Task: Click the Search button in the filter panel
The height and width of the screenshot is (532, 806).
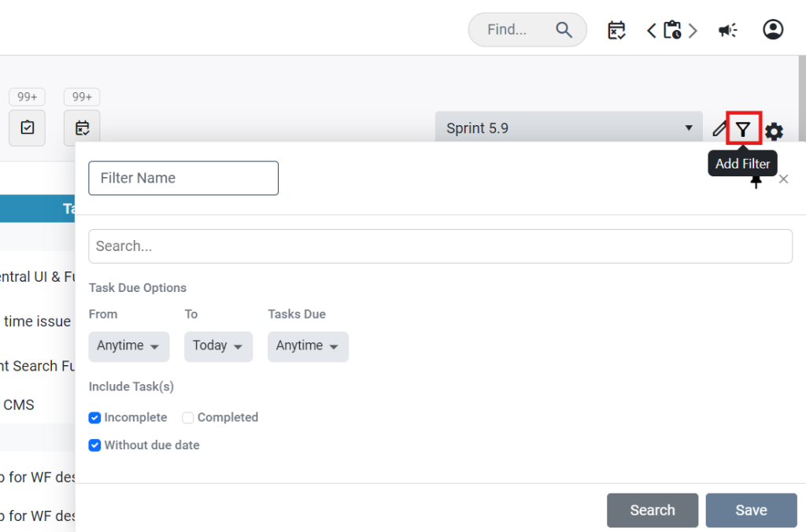Action: (x=652, y=510)
